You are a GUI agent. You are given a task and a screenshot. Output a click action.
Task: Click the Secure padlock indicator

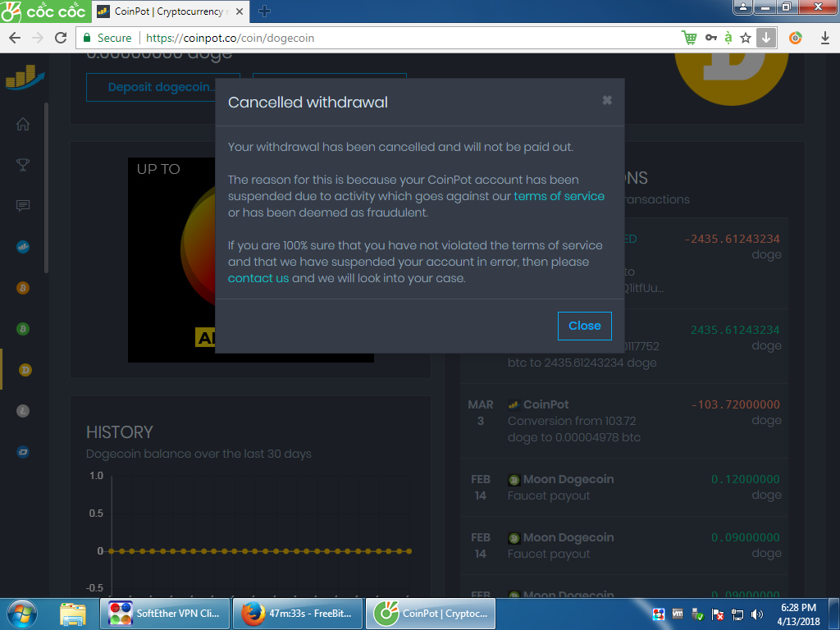tap(107, 38)
